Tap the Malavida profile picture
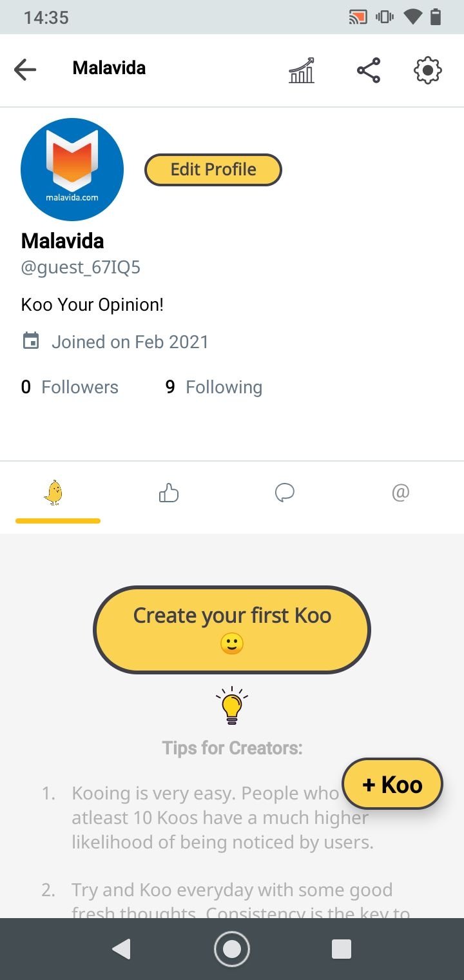Viewport: 464px width, 980px height. [x=72, y=170]
